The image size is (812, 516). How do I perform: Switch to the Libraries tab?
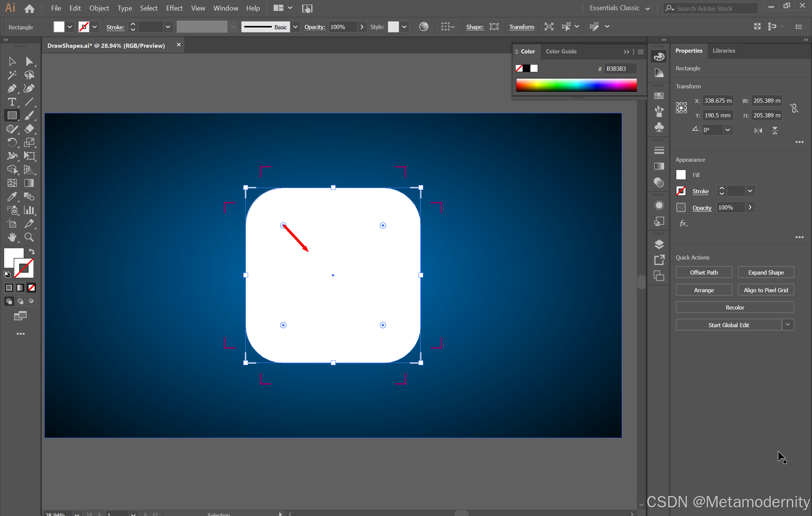coord(724,51)
